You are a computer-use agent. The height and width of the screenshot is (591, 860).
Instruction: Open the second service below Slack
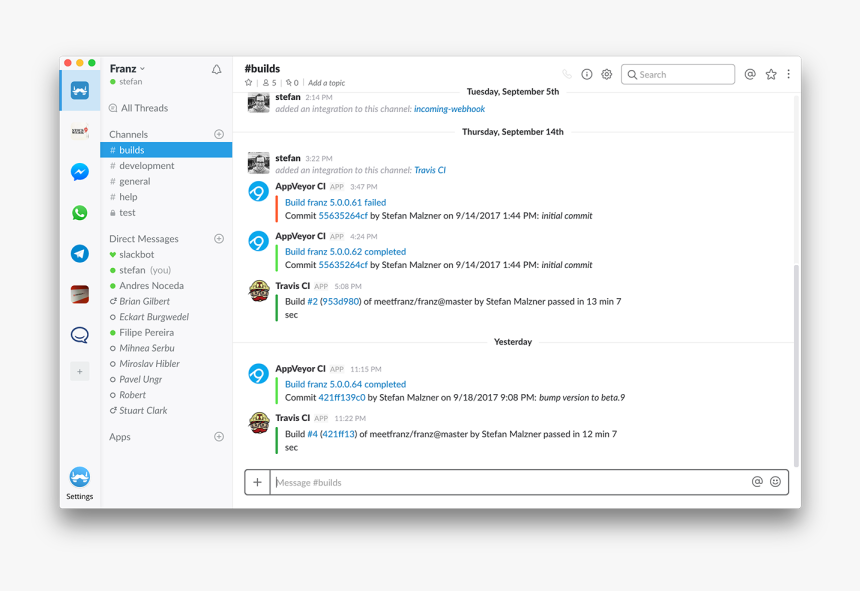pos(80,132)
